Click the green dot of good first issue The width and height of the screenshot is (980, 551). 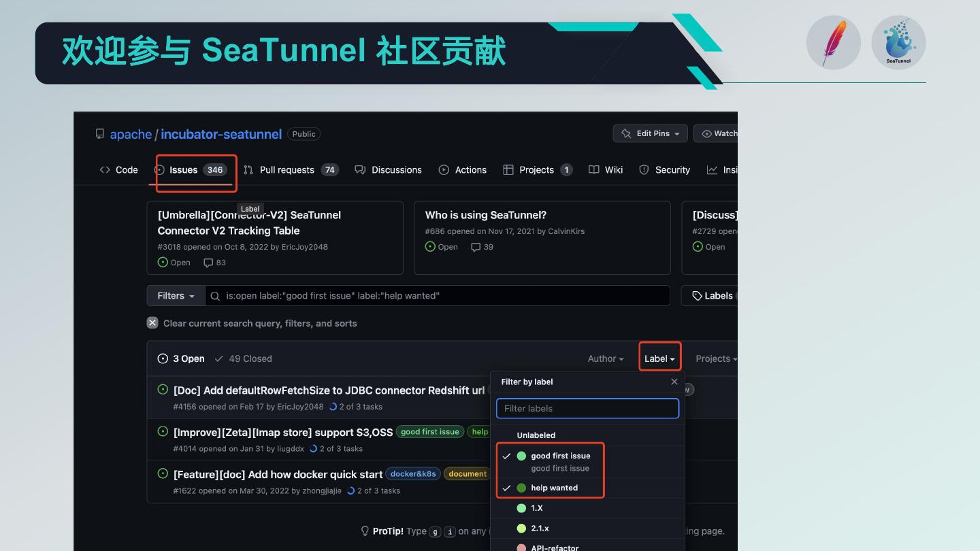pyautogui.click(x=521, y=456)
